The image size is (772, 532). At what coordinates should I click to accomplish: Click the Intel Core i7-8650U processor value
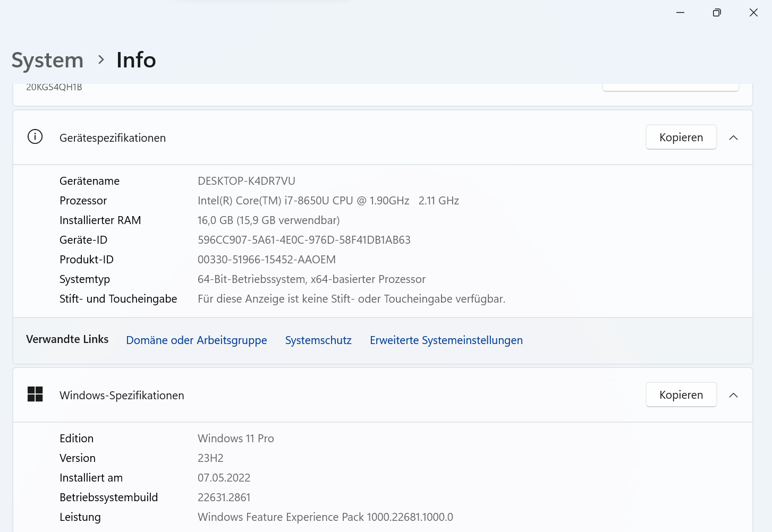click(328, 201)
